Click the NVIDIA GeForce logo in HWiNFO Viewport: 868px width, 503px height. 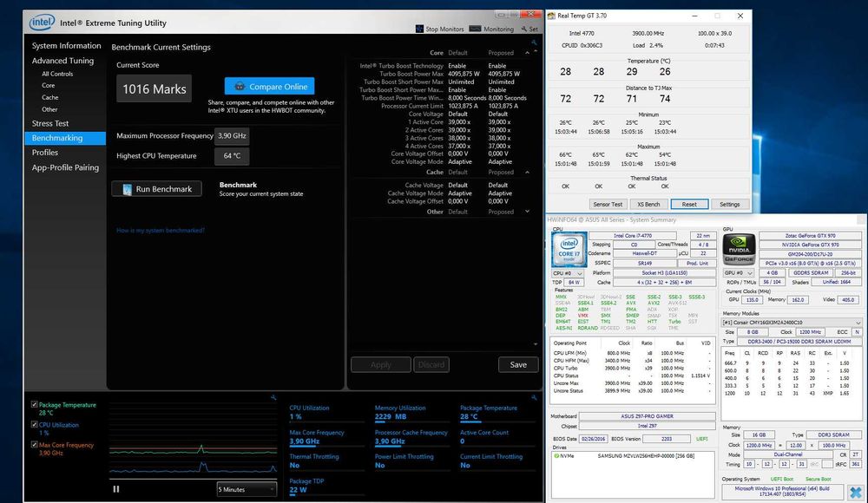click(739, 249)
